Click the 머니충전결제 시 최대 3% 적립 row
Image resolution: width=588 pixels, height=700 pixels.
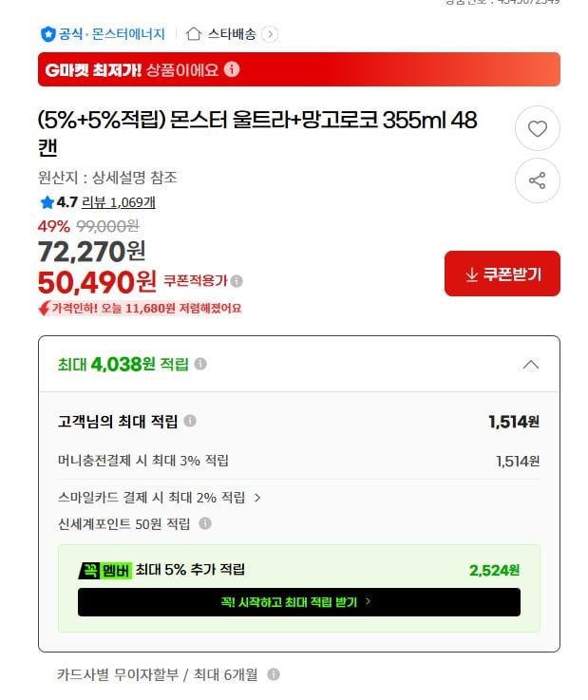143,461
